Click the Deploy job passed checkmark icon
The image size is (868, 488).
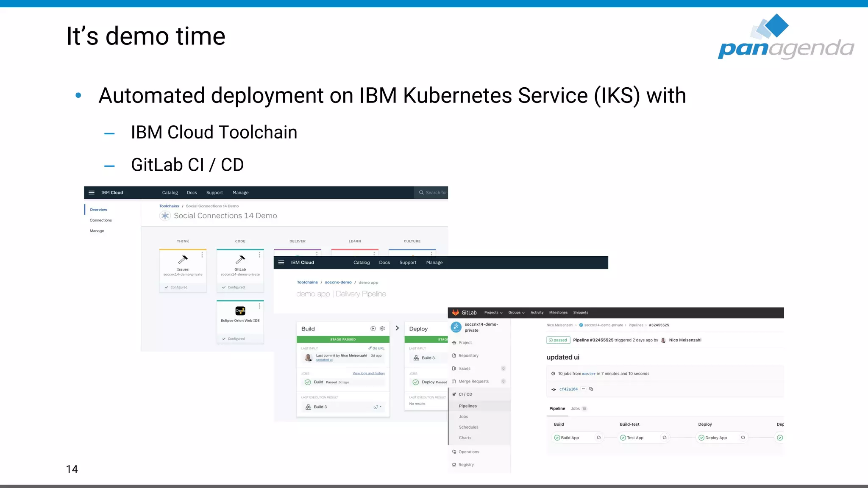tap(416, 382)
